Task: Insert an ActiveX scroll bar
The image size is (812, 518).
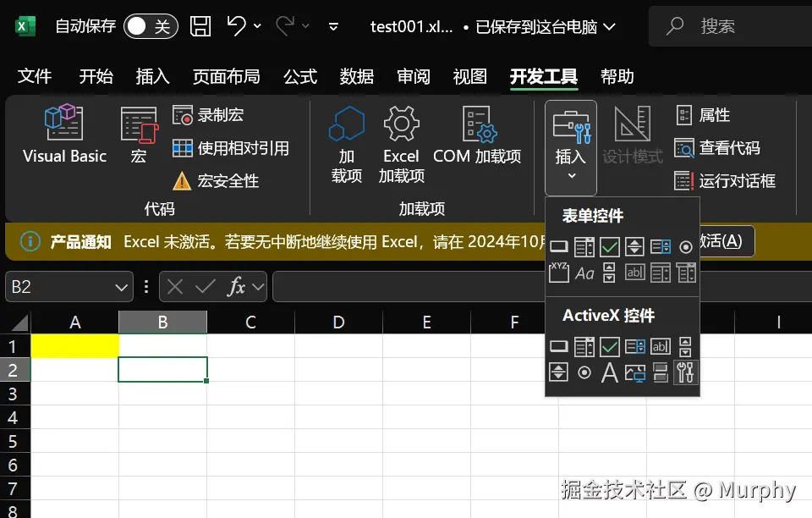Action: coord(685,346)
